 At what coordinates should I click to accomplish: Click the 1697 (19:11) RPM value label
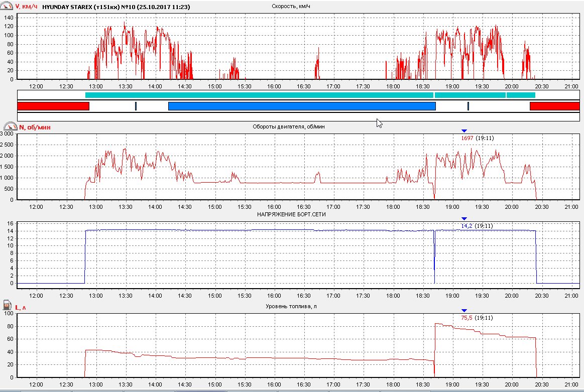coord(477,138)
